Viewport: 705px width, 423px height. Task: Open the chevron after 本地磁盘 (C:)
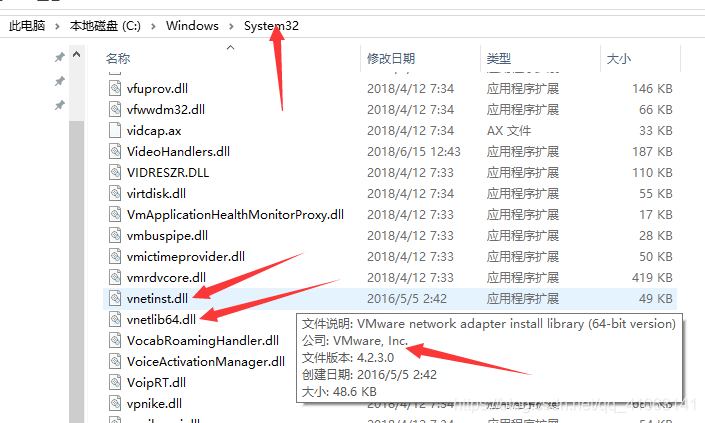click(153, 26)
